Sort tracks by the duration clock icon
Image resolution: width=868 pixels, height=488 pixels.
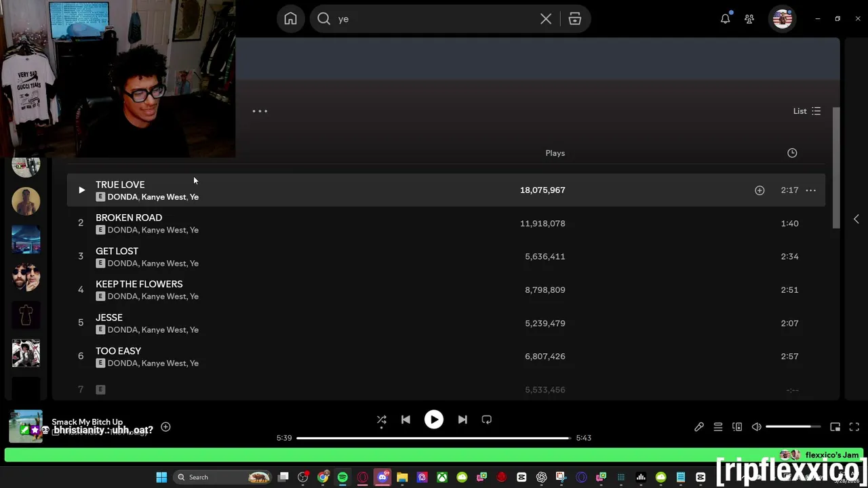pyautogui.click(x=792, y=153)
